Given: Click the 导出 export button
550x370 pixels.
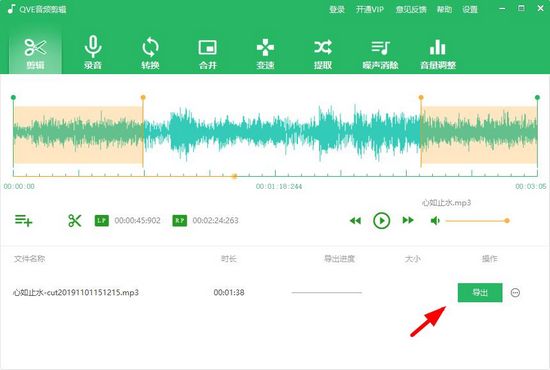Looking at the screenshot, I should [x=480, y=292].
